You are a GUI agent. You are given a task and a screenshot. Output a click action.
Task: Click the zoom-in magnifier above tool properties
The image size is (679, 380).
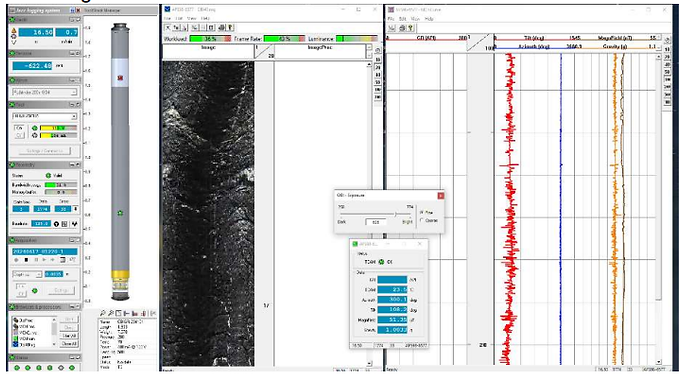[103, 313]
